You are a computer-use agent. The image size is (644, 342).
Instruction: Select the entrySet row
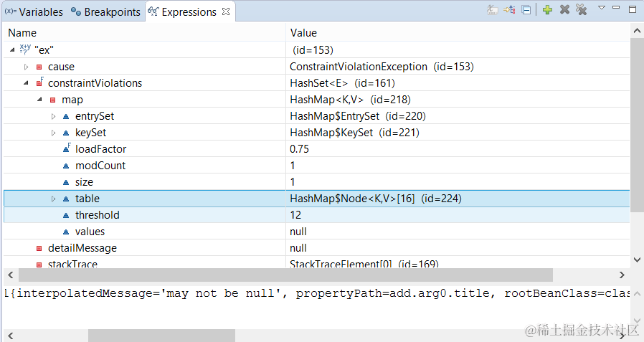(317, 116)
